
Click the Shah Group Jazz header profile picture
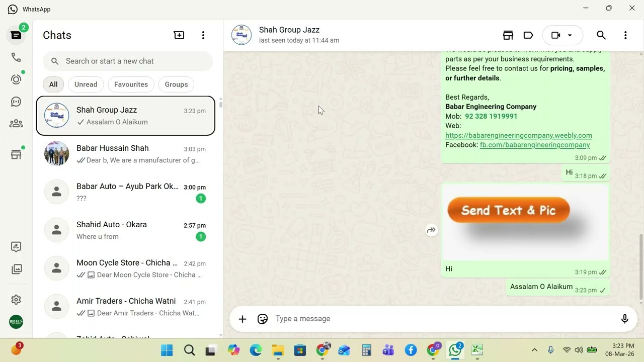[x=242, y=35]
